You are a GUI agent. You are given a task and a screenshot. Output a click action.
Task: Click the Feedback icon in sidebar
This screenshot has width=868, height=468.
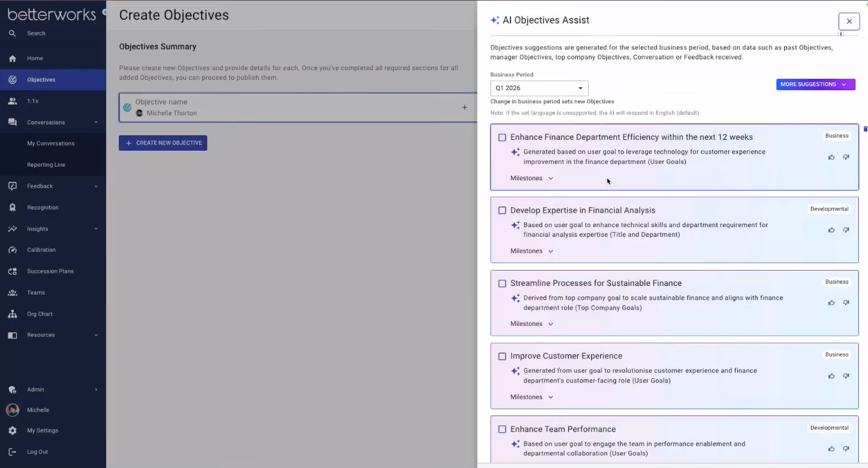13,186
